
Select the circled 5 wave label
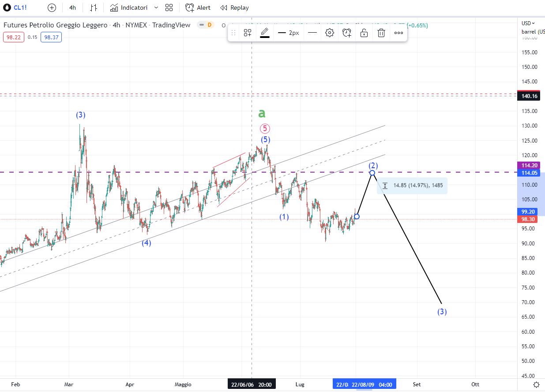pos(265,128)
